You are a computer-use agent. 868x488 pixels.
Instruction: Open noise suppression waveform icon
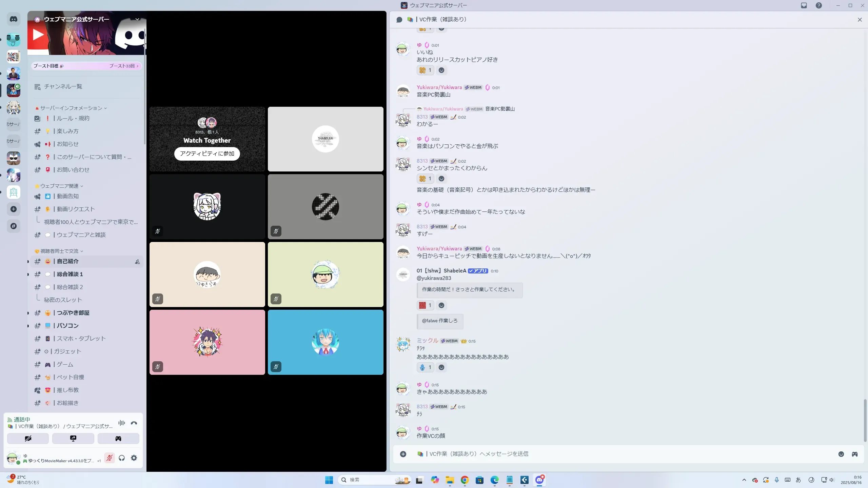(x=121, y=423)
